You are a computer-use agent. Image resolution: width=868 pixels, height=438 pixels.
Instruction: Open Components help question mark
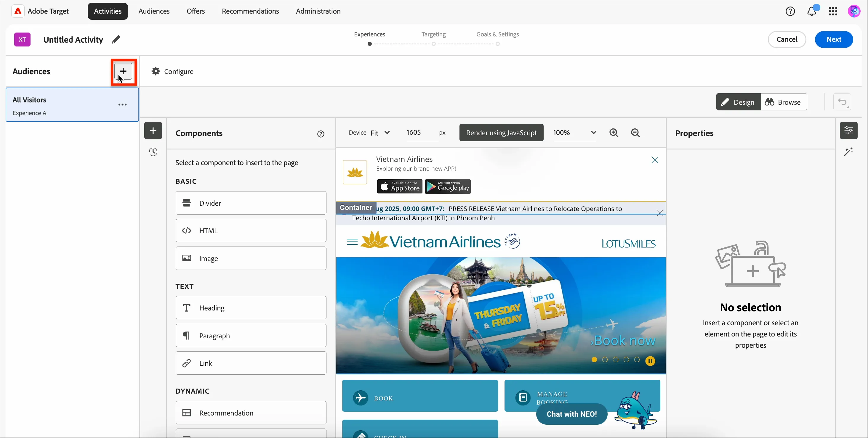click(x=321, y=134)
